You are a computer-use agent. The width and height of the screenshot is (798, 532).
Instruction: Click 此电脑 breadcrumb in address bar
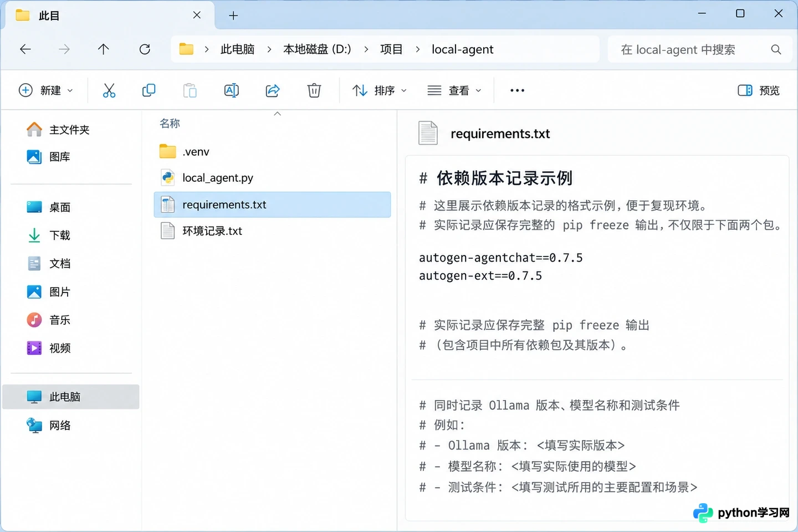coord(237,49)
